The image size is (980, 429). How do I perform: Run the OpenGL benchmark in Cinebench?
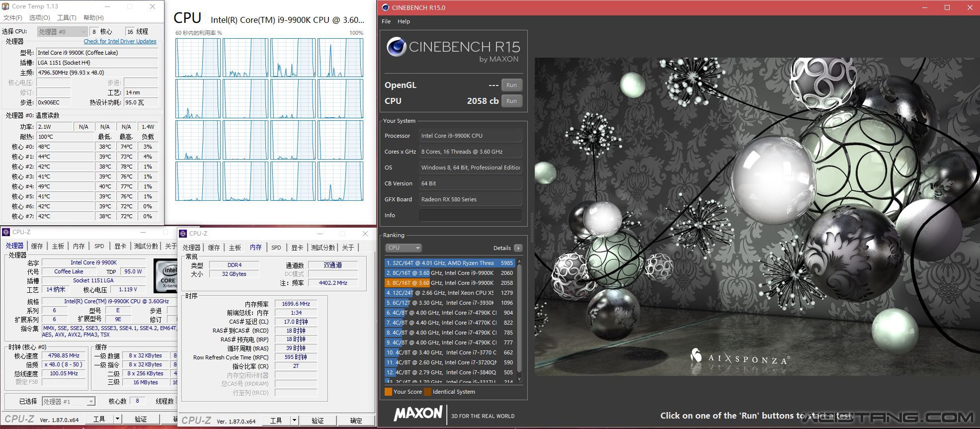click(x=511, y=85)
